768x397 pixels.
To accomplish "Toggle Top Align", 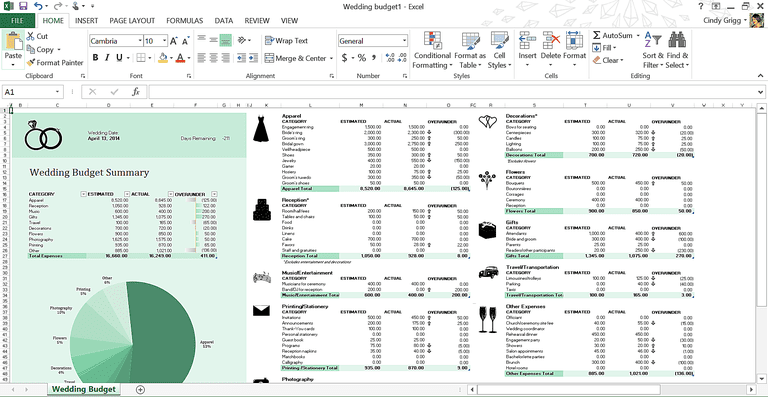I will point(202,40).
